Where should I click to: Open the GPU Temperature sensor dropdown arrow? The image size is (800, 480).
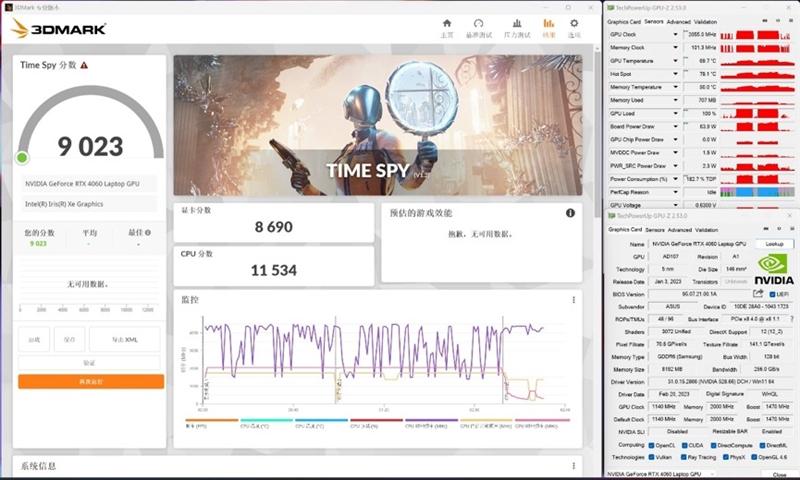[x=676, y=61]
